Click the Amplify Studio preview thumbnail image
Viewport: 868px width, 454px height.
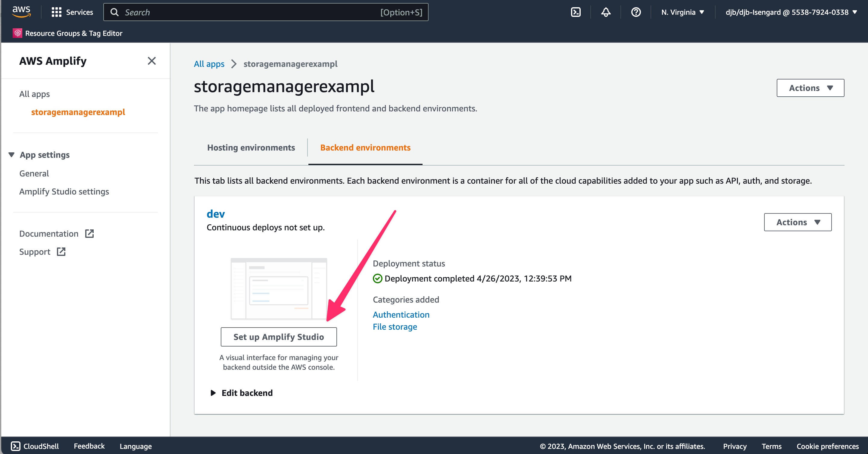click(279, 290)
